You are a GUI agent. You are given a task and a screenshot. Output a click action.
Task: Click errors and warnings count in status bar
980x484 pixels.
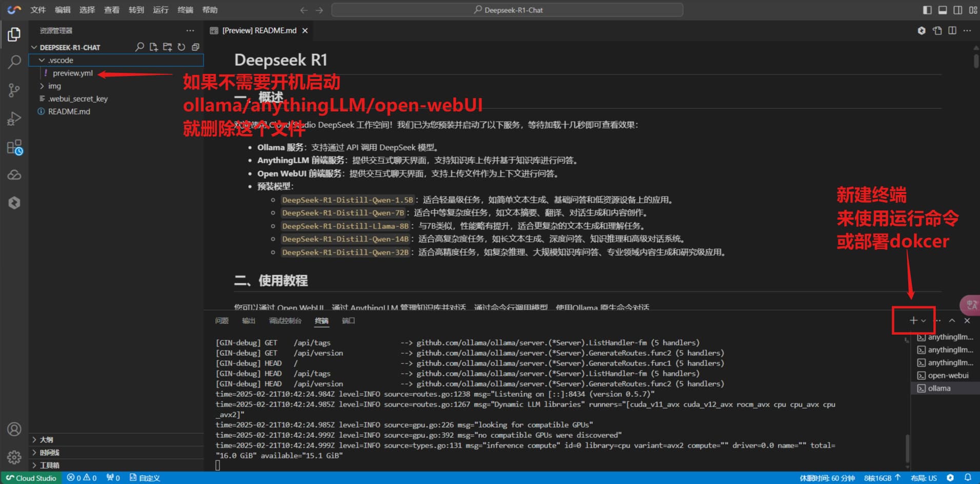pos(82,478)
